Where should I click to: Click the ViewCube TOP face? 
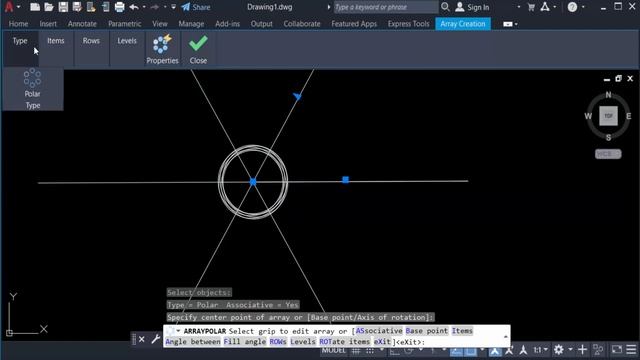point(608,116)
